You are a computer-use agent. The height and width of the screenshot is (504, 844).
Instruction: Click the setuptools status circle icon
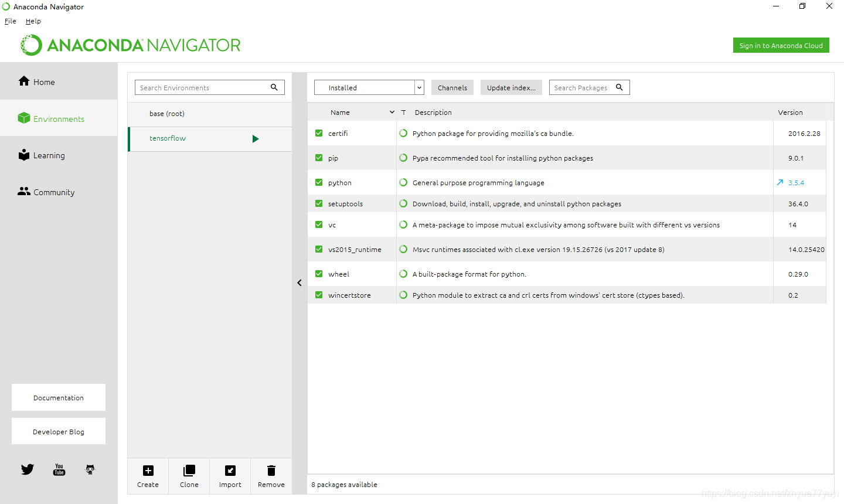click(x=403, y=203)
